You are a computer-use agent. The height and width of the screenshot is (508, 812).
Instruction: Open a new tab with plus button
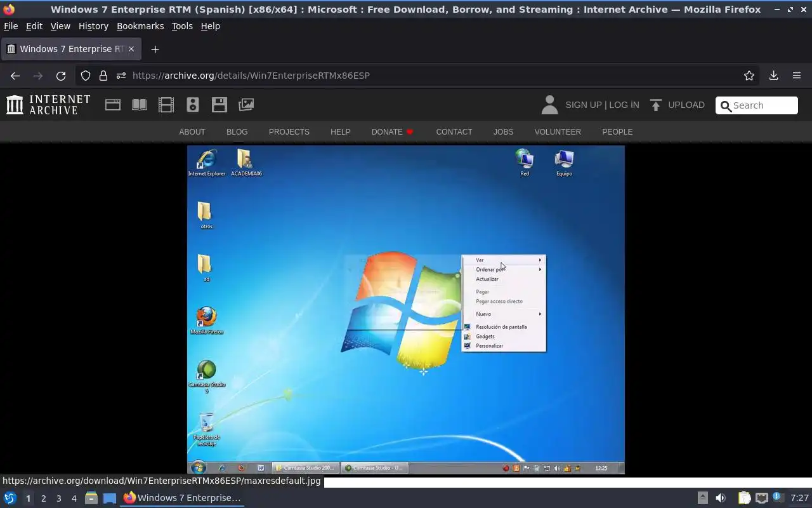tap(155, 49)
